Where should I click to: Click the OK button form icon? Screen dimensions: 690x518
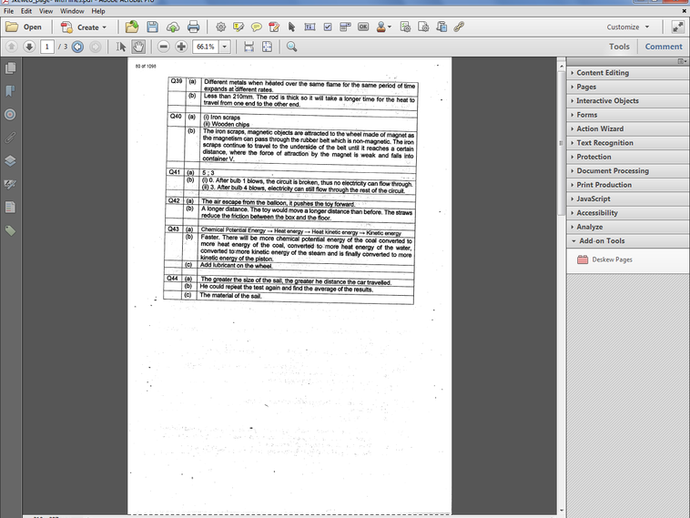point(363,27)
